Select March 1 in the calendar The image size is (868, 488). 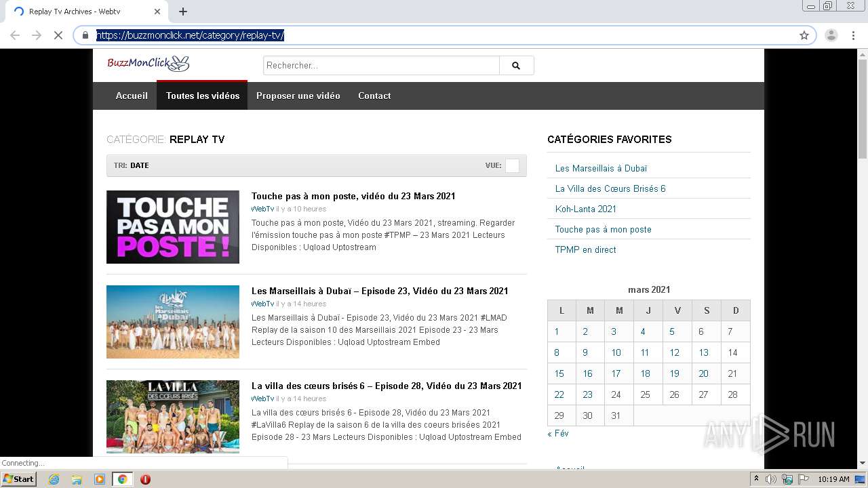[x=557, y=331]
